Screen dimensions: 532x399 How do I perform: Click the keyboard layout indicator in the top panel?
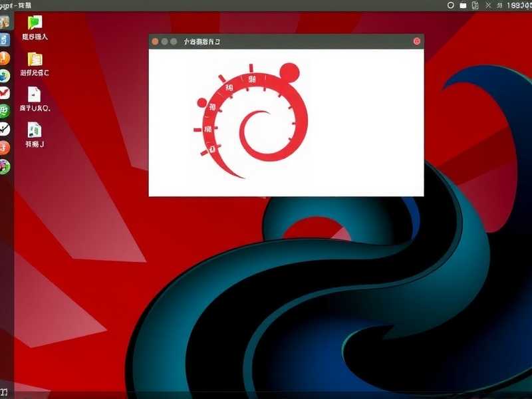coord(463,7)
